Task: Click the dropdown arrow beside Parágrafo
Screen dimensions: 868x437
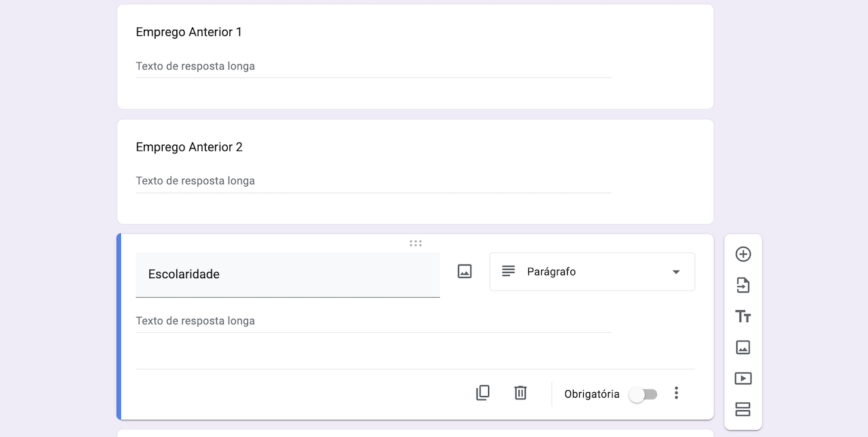Action: click(676, 272)
